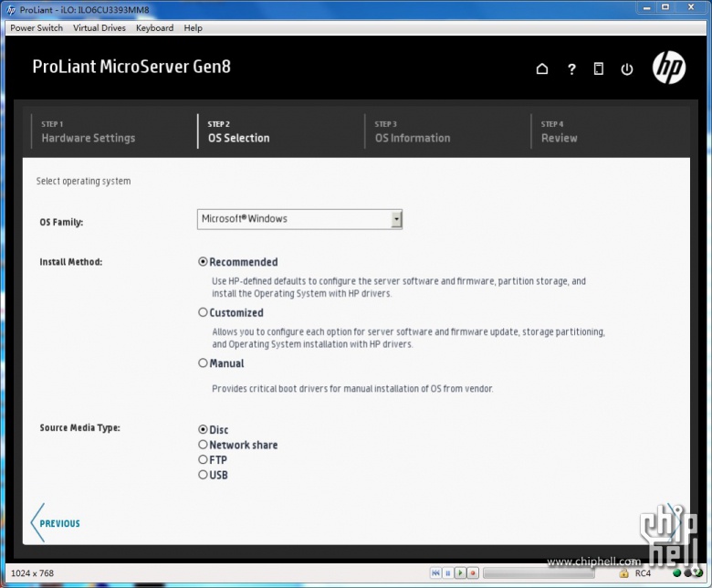712x588 pixels.
Task: Choose FTP as source media type
Action: click(203, 459)
